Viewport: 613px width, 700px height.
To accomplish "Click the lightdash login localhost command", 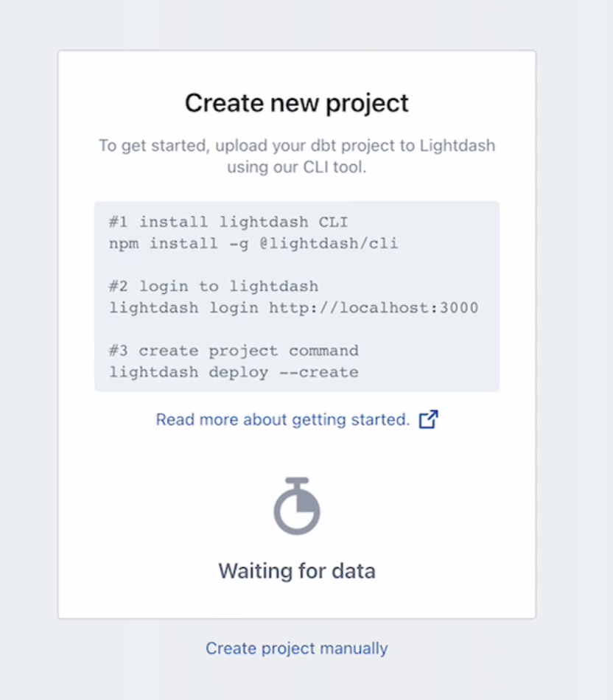I will click(293, 307).
